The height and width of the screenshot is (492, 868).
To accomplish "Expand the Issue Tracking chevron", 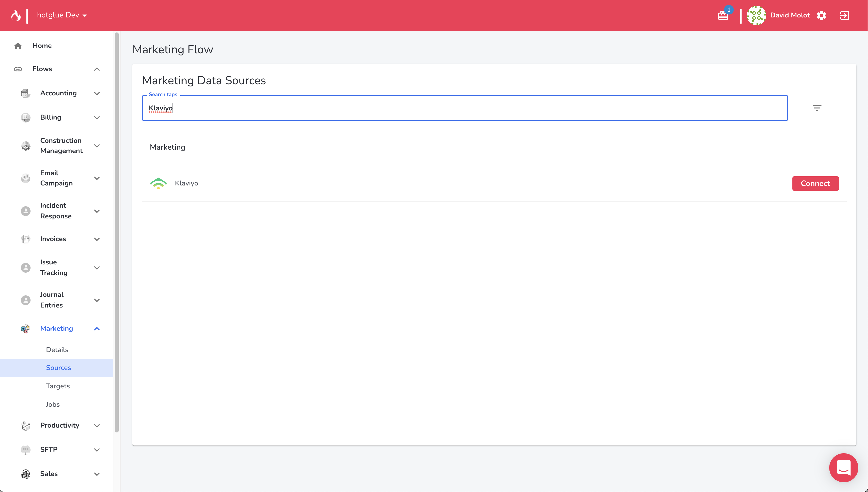I will [97, 268].
